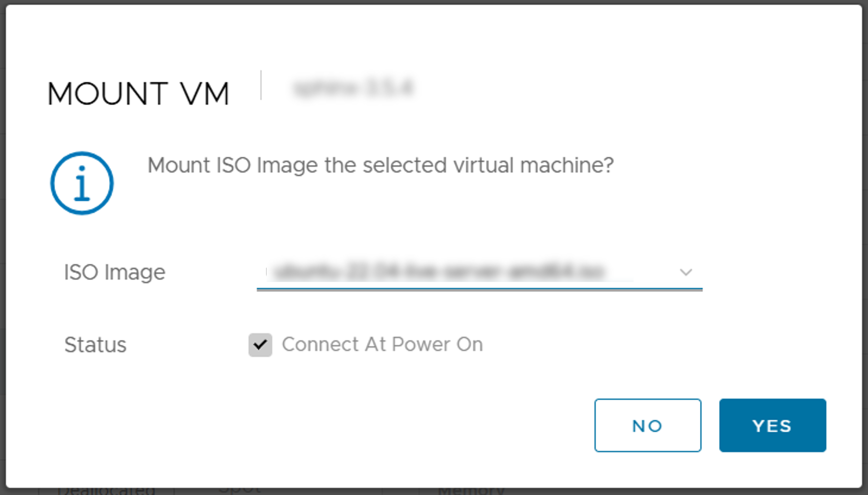
Task: Click the Connect At Power On label
Action: 382,345
